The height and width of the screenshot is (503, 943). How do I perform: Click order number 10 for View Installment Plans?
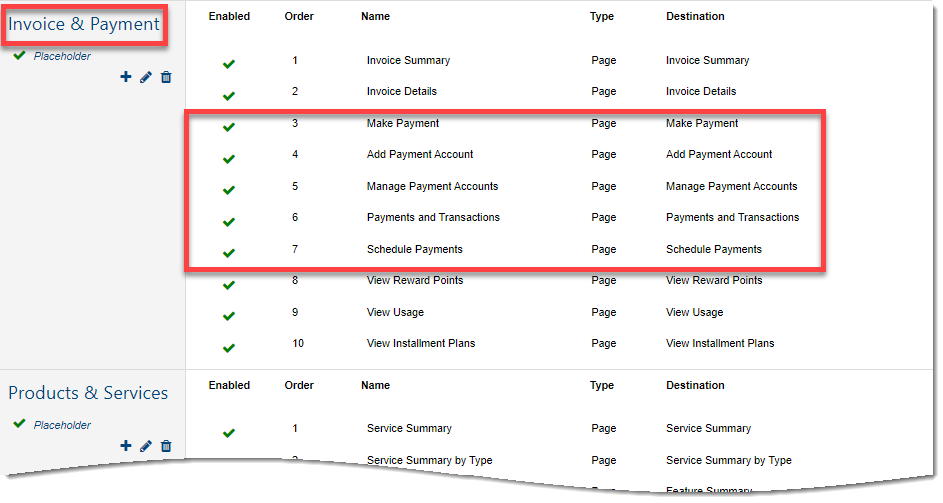tap(298, 344)
